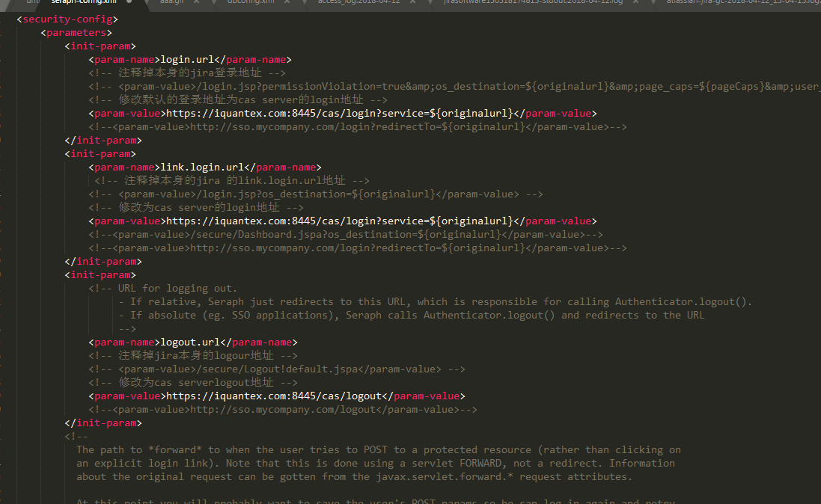Place cursor on the parameters opening tag
The width and height of the screenshot is (821, 504).
coord(76,33)
